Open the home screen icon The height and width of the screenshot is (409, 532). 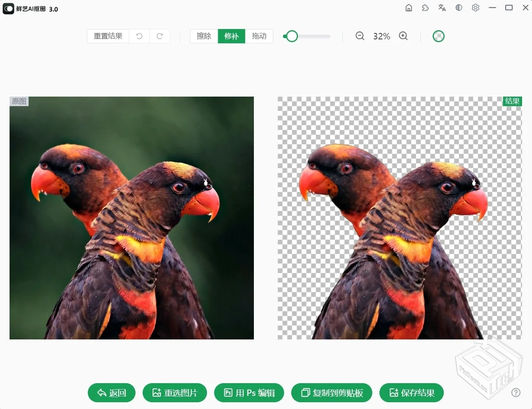pos(408,8)
